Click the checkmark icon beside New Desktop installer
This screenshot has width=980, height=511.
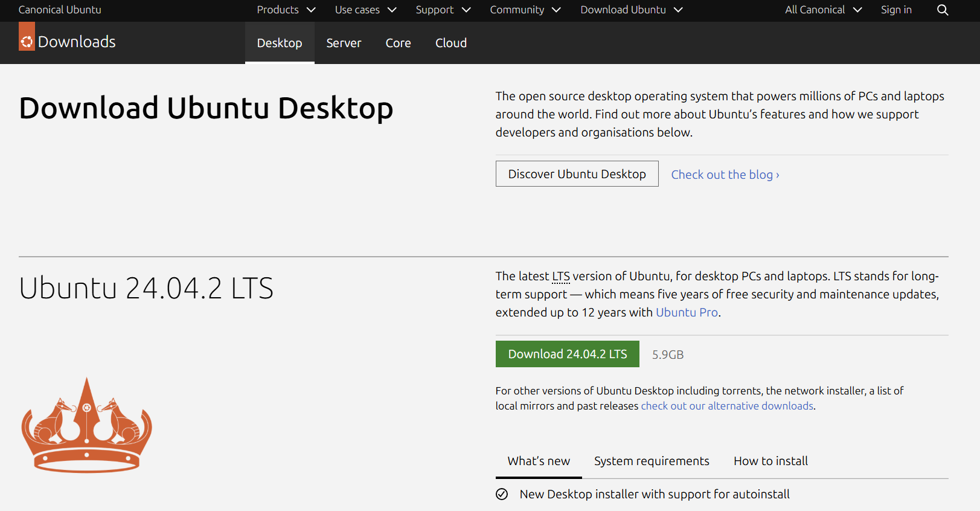pos(502,494)
